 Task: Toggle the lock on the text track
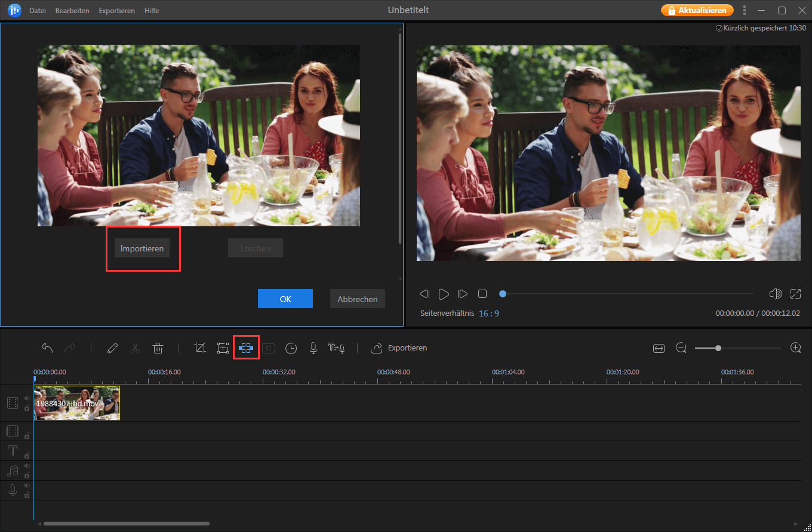click(27, 456)
